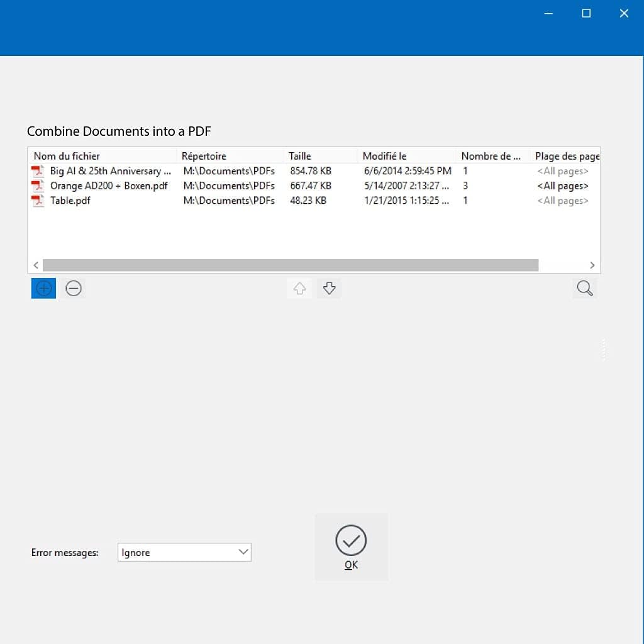Viewport: 644px width, 644px height.
Task: Sort files by Nom du fichier column
Action: 67,155
